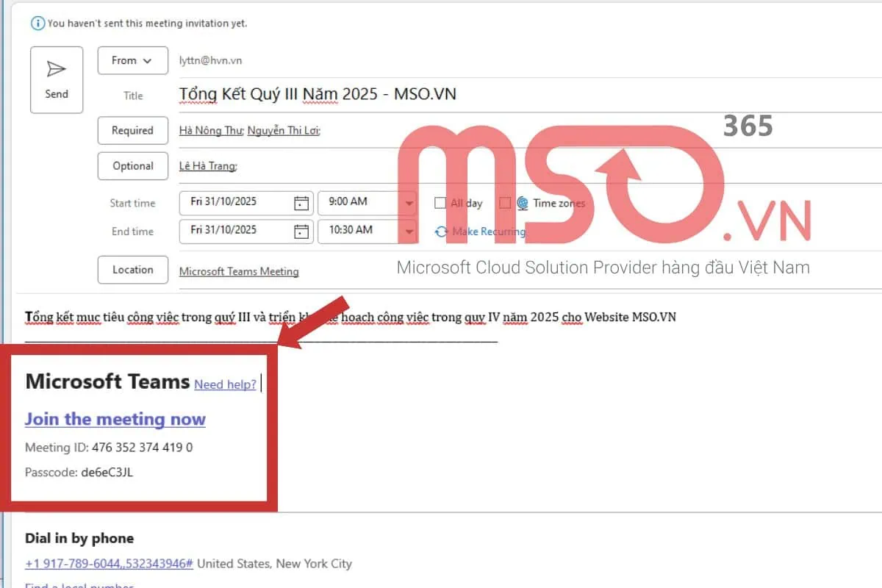Click the Make Recurring circular arrows icon
The width and height of the screenshot is (882, 588).
tap(441, 232)
